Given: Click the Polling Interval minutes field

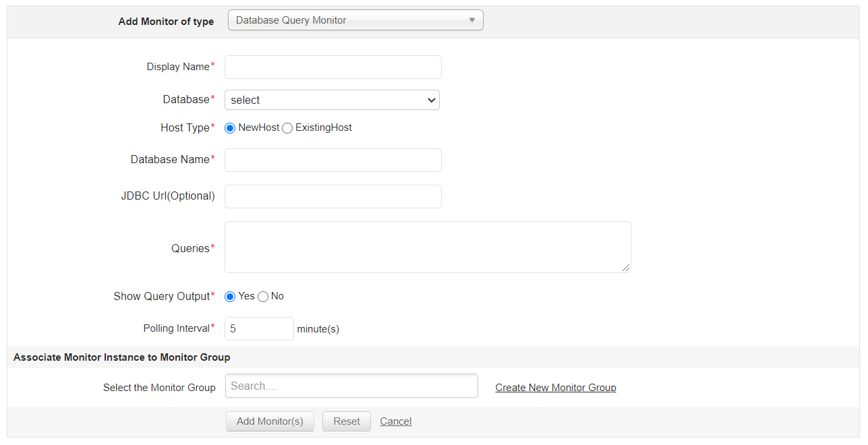Looking at the screenshot, I should (259, 329).
